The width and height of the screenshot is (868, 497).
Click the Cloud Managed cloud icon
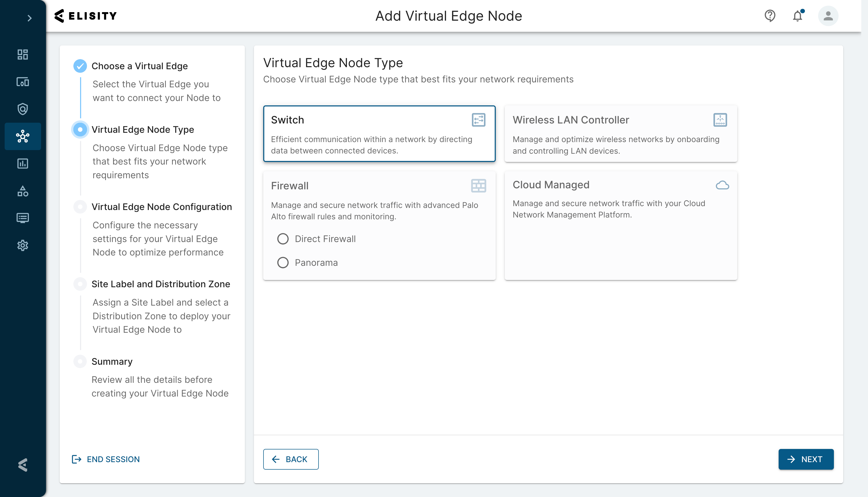pyautogui.click(x=722, y=185)
